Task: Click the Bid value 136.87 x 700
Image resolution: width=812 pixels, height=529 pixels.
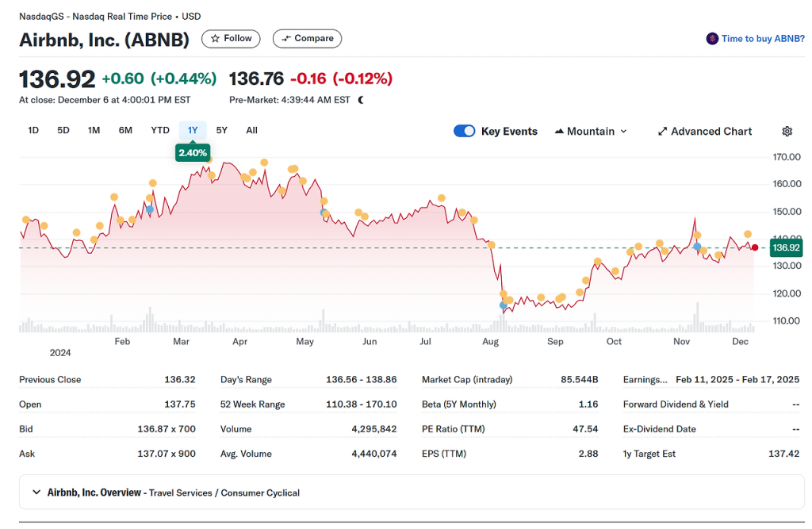Action: tap(167, 430)
